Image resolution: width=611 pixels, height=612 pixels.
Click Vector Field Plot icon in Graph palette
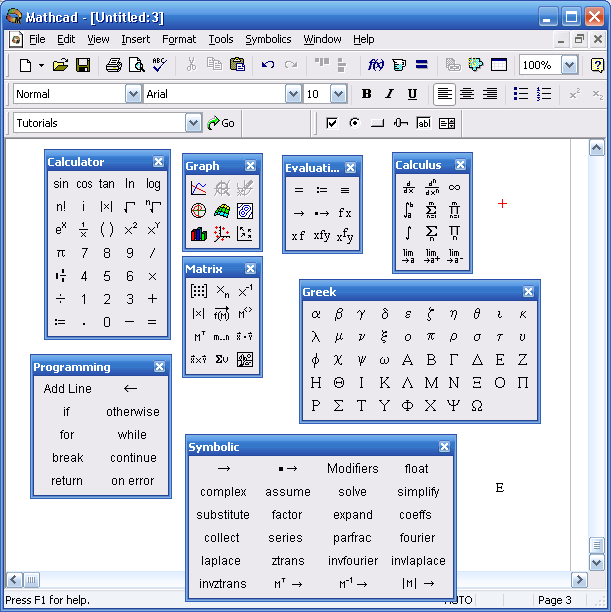[245, 234]
